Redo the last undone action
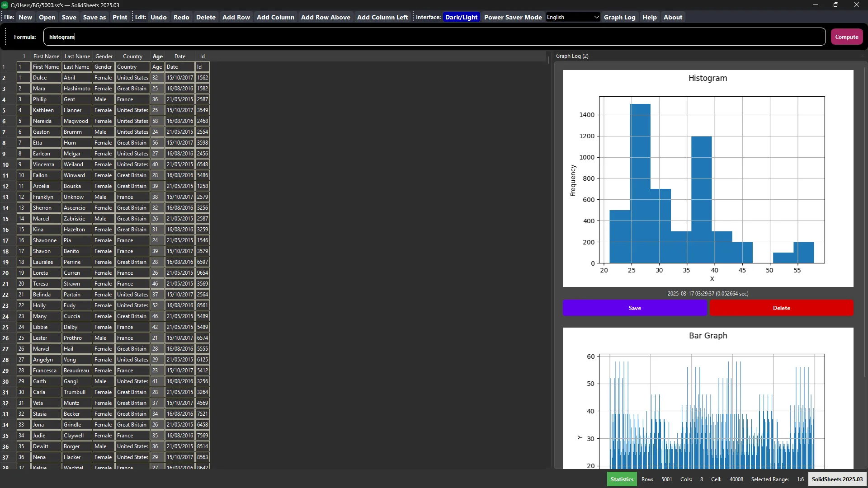868x488 pixels. coord(181,17)
